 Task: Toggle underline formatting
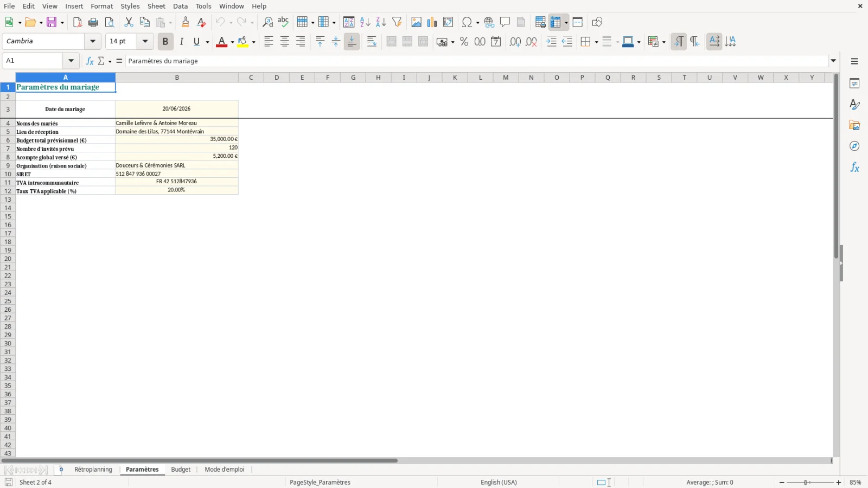pyautogui.click(x=197, y=42)
